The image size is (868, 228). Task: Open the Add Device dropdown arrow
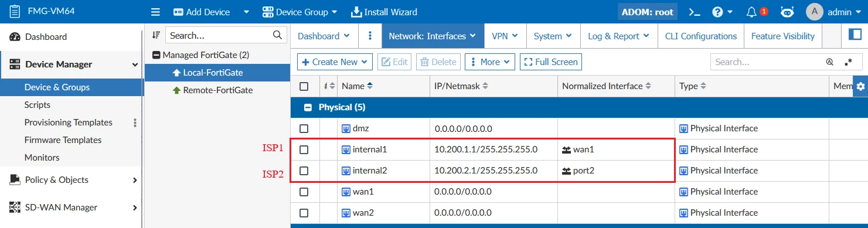point(246,12)
